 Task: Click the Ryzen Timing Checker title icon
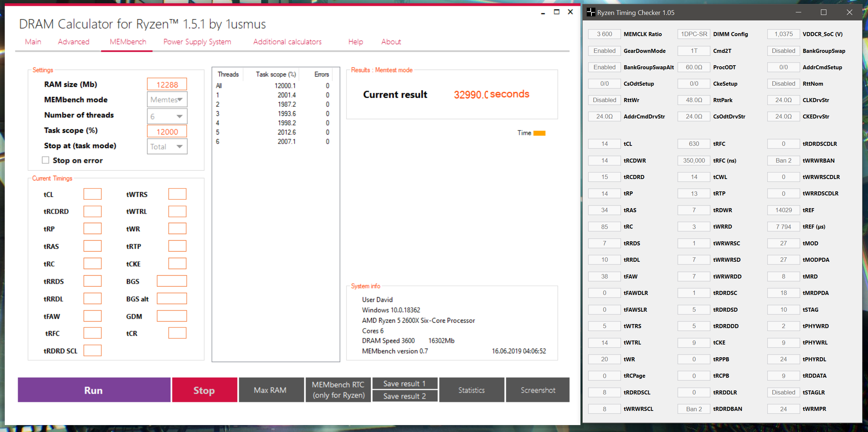[x=591, y=12]
